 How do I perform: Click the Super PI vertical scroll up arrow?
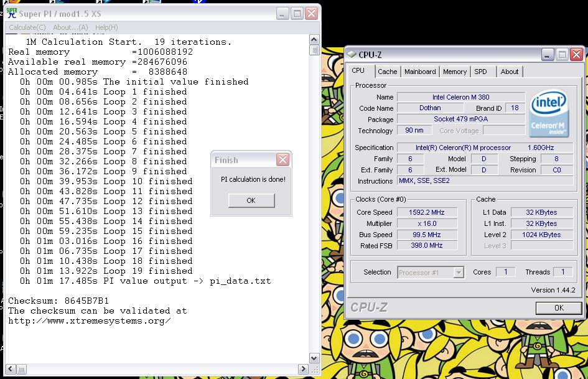[314, 39]
